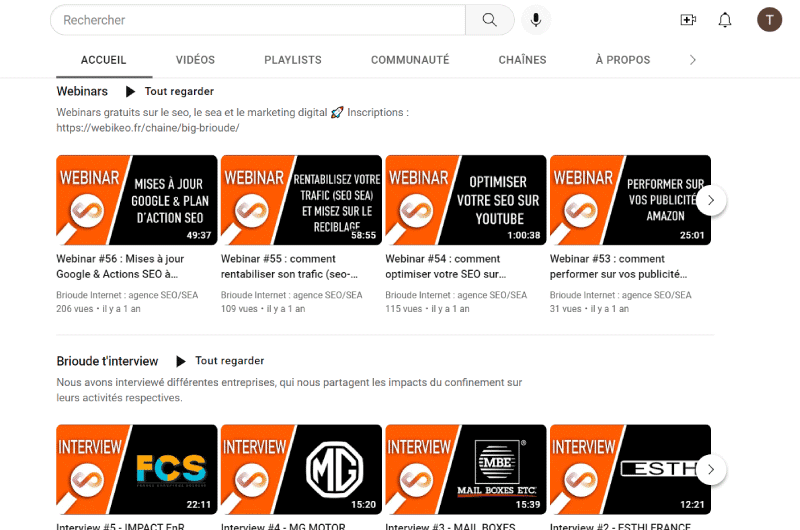Click channel name under Webinar #53

coord(620,295)
